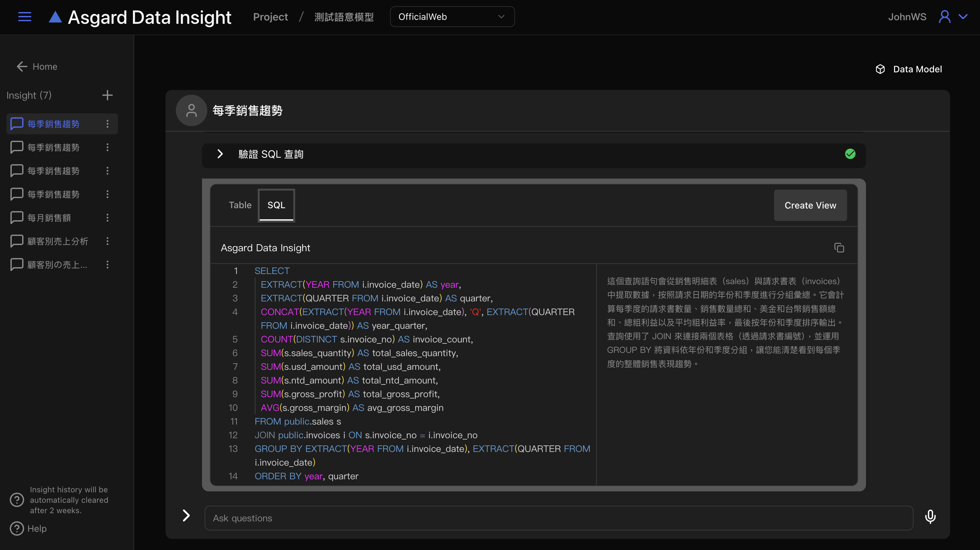Click the Help question mark icon
980x550 pixels.
[x=17, y=528]
